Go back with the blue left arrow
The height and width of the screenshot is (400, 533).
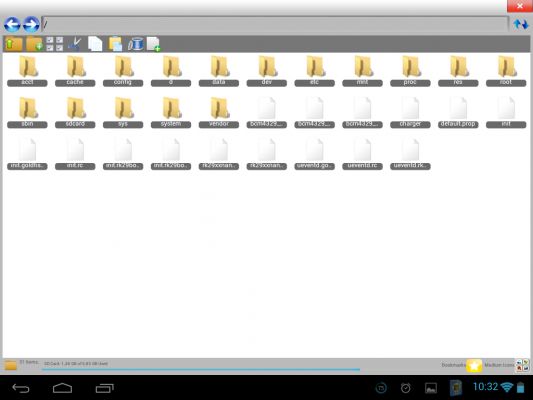12,24
